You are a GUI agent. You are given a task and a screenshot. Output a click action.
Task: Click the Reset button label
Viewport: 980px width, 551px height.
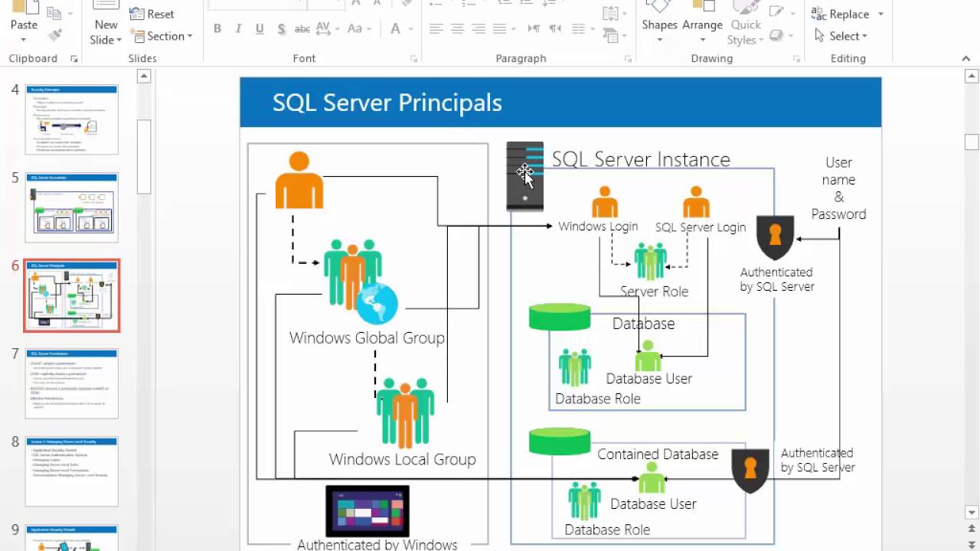tap(161, 14)
